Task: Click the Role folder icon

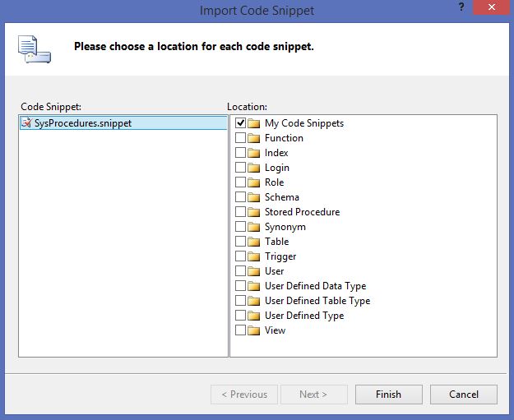Action: 254,182
